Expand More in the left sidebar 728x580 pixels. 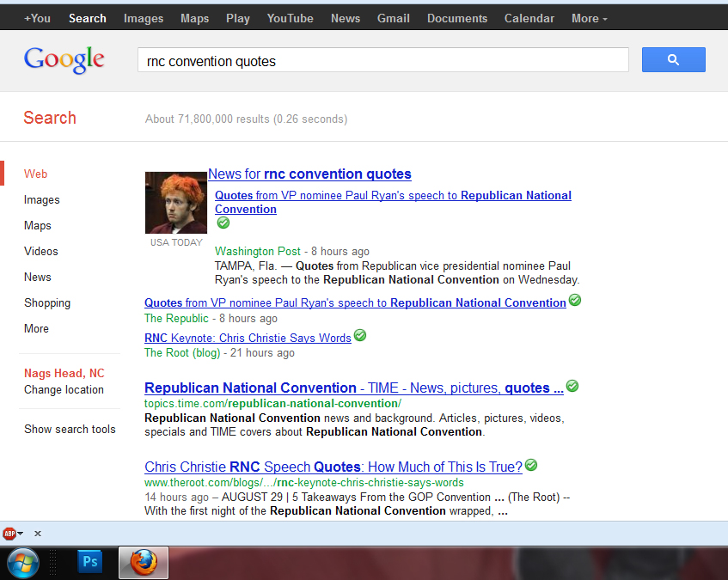pos(36,328)
